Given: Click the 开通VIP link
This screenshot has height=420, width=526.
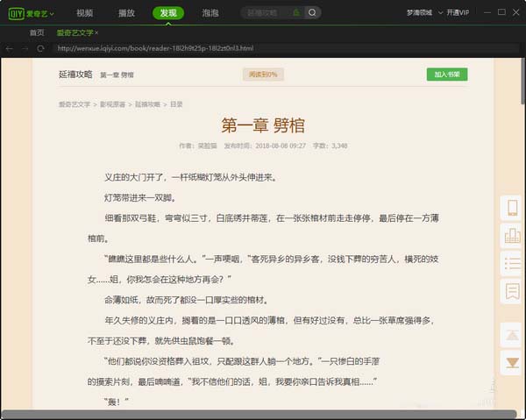Looking at the screenshot, I should [x=458, y=13].
